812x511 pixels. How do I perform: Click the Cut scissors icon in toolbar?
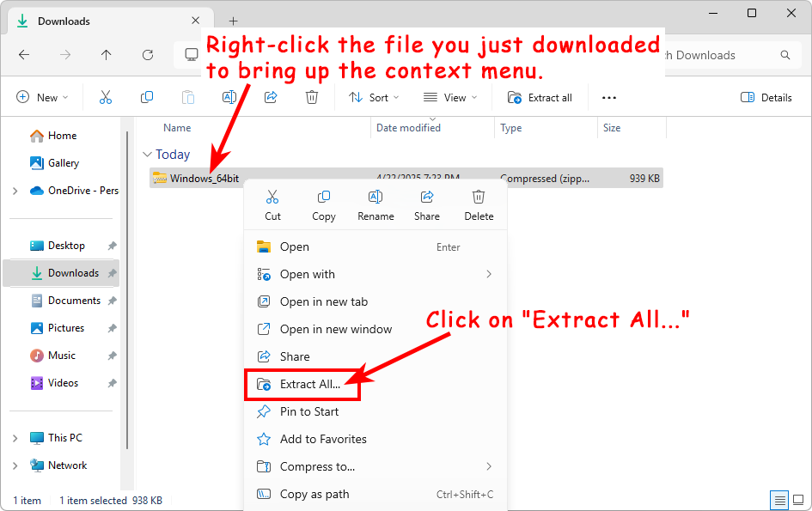click(106, 98)
